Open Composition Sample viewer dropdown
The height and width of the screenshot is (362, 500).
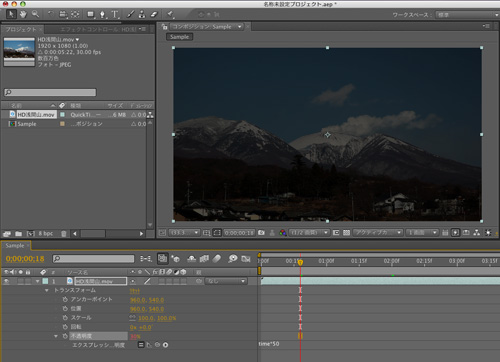coord(207,27)
